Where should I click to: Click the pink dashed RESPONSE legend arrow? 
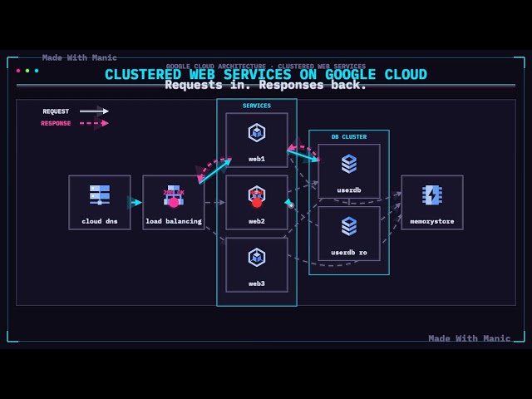point(94,123)
